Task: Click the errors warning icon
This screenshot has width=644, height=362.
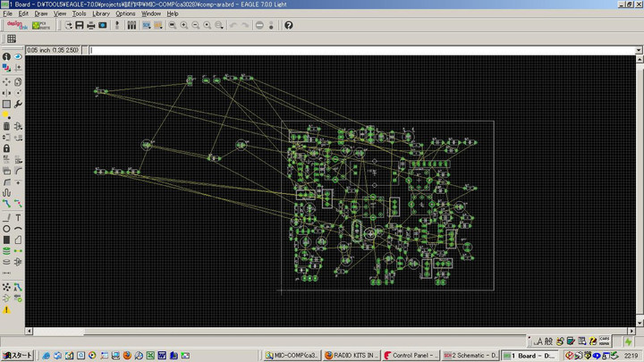Action: (6, 308)
